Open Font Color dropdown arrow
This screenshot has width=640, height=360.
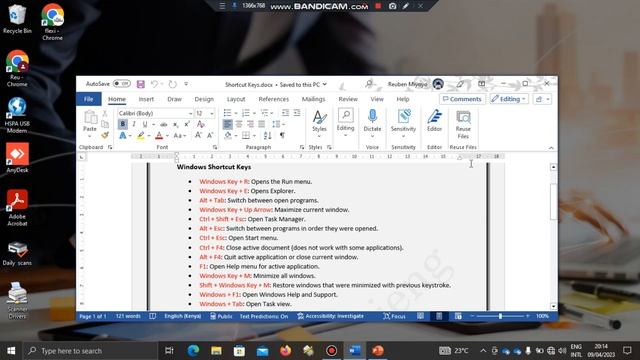[x=167, y=136]
